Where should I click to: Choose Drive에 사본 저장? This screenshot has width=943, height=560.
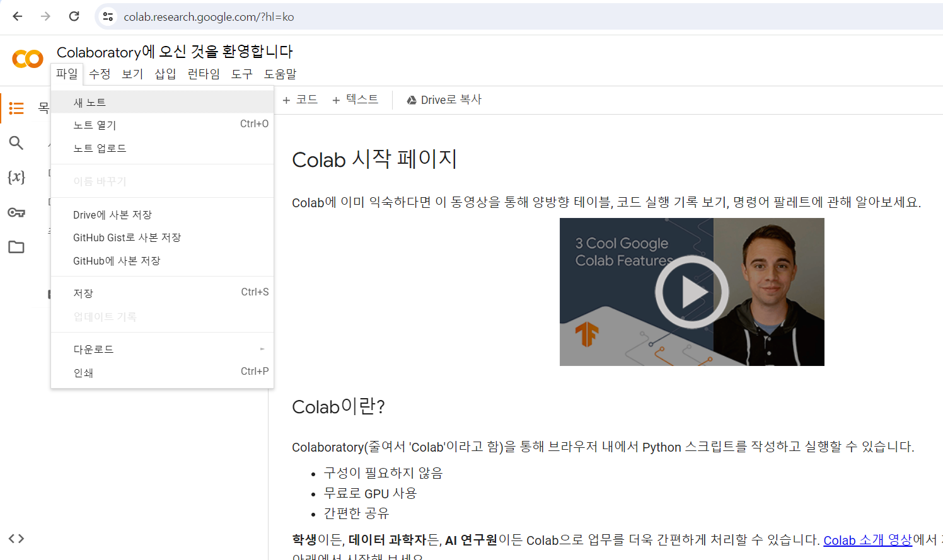coord(162,215)
